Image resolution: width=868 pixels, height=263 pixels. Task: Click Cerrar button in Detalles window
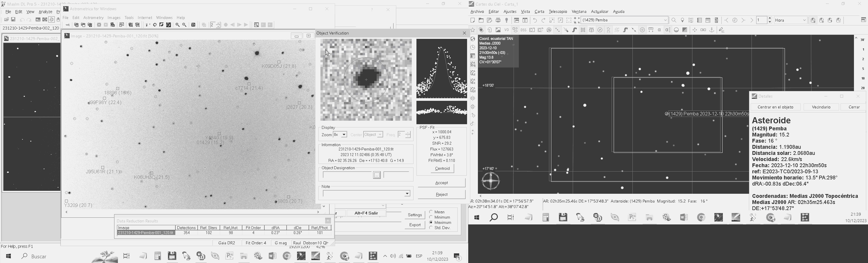coord(854,107)
